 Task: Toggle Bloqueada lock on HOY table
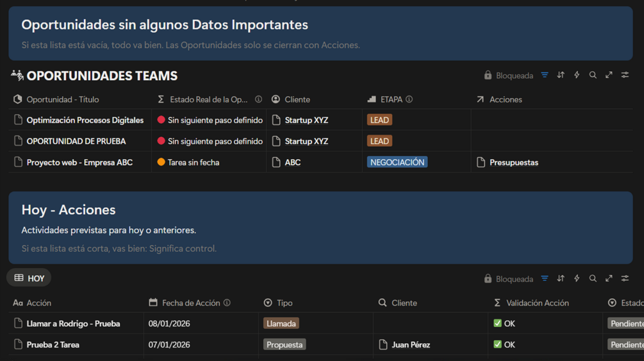tap(508, 279)
